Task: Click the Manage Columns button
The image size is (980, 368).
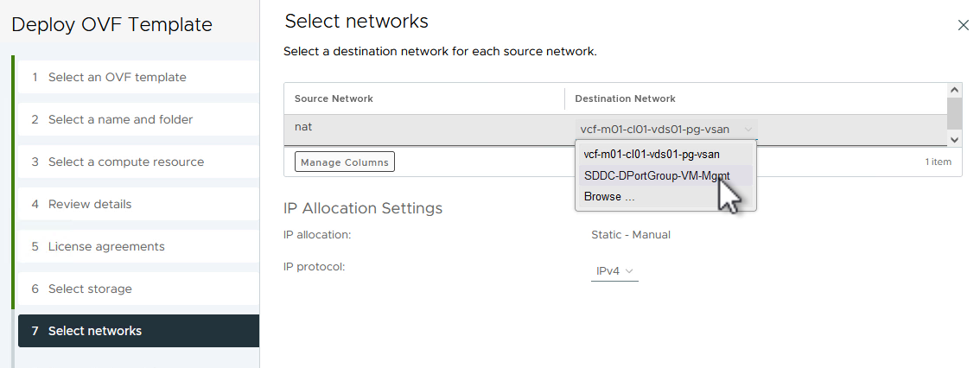Action: coord(345,162)
